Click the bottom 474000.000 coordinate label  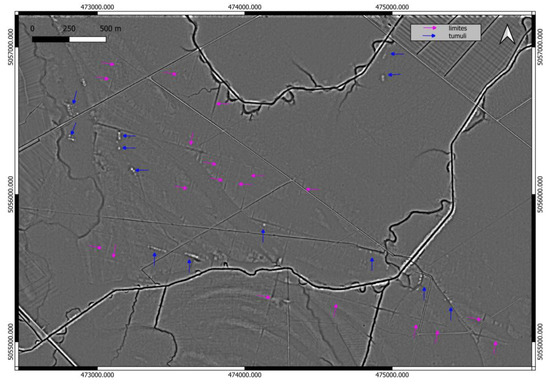tap(245, 375)
